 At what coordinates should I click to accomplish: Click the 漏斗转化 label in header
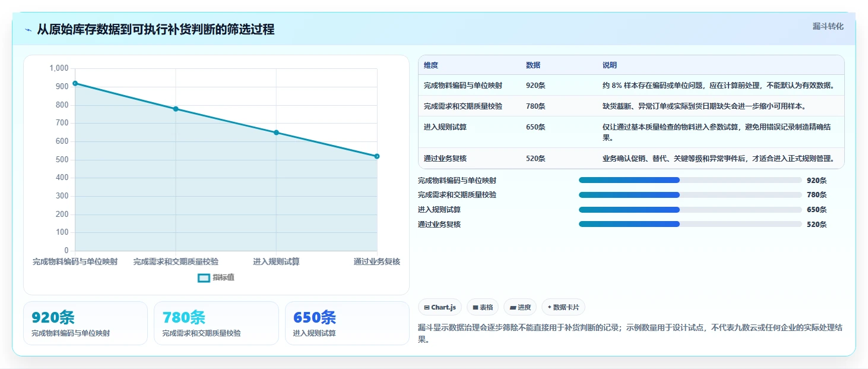(x=828, y=26)
